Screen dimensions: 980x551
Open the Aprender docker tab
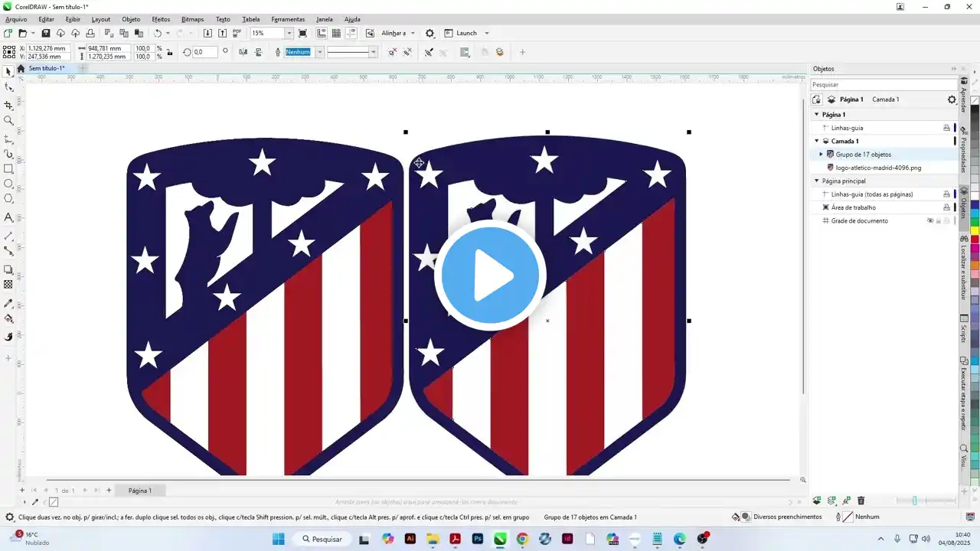click(x=964, y=95)
